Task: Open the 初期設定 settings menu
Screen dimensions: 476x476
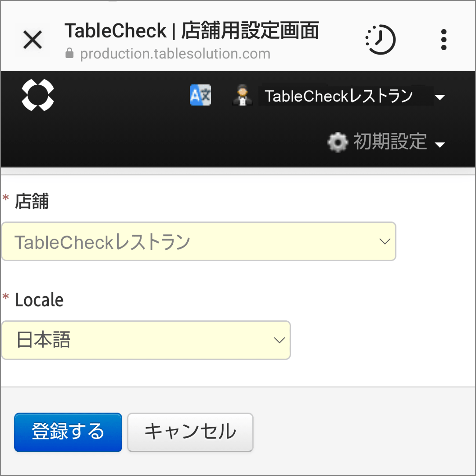Action: (x=390, y=142)
